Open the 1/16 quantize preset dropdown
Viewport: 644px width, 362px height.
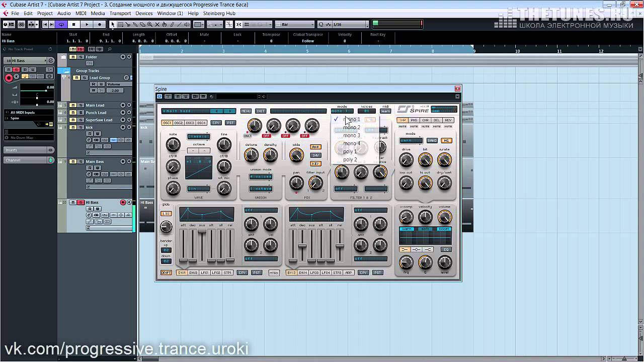[350, 24]
